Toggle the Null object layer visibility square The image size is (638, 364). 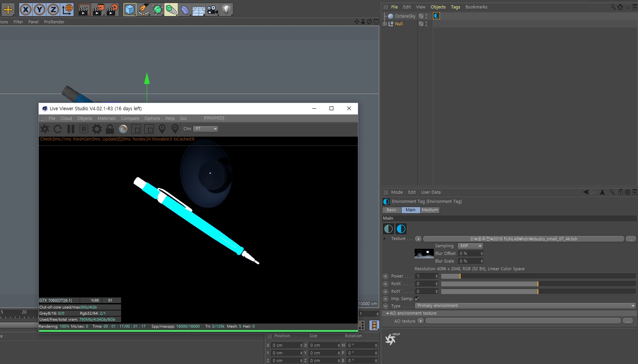pyautogui.click(x=421, y=24)
